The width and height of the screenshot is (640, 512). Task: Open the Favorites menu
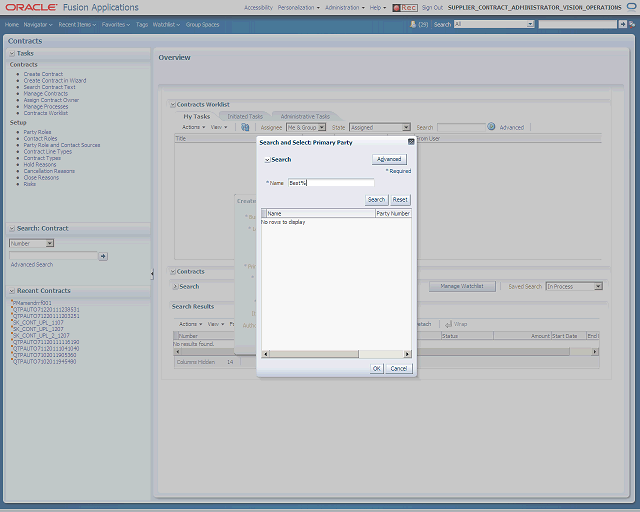(x=116, y=24)
